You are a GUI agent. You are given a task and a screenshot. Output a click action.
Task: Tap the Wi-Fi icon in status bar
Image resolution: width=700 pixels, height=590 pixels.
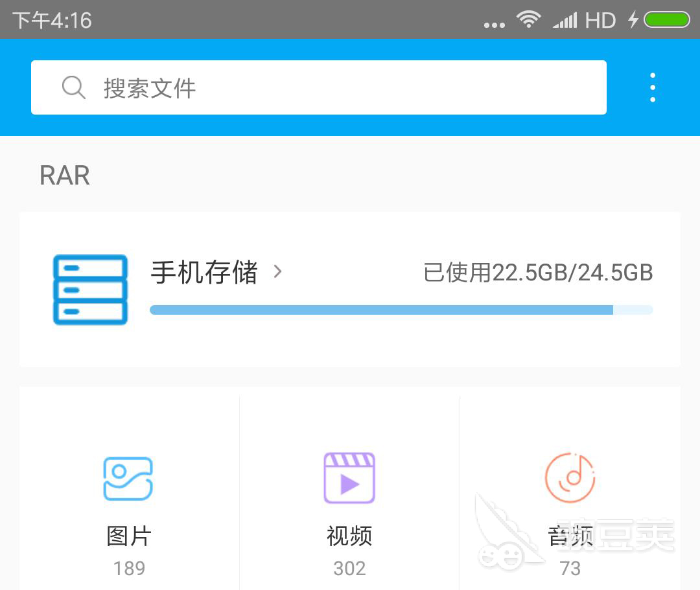(529, 19)
